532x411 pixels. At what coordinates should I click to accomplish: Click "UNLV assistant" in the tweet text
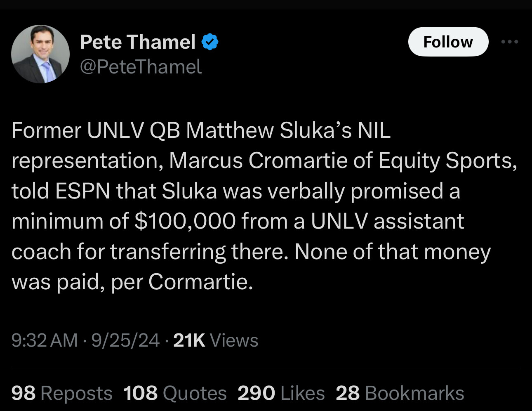click(387, 221)
